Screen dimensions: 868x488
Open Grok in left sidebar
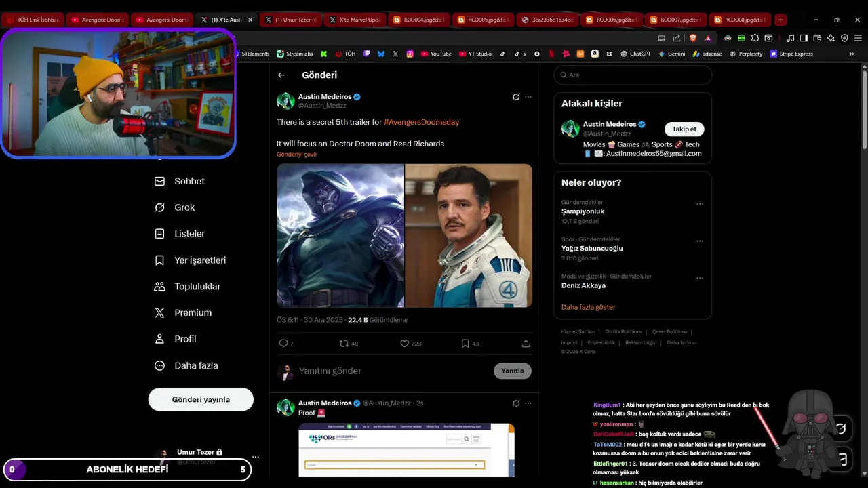point(175,207)
